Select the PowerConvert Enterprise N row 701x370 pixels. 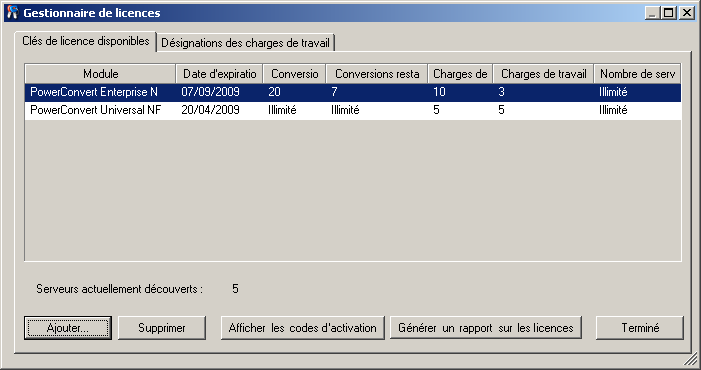pyautogui.click(x=353, y=92)
